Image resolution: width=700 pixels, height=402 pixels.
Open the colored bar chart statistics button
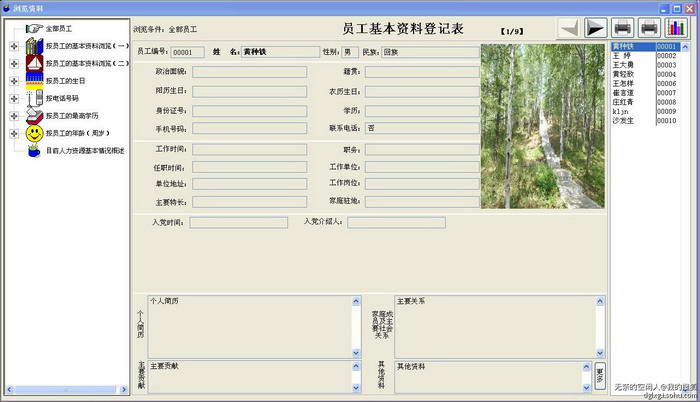tap(676, 28)
